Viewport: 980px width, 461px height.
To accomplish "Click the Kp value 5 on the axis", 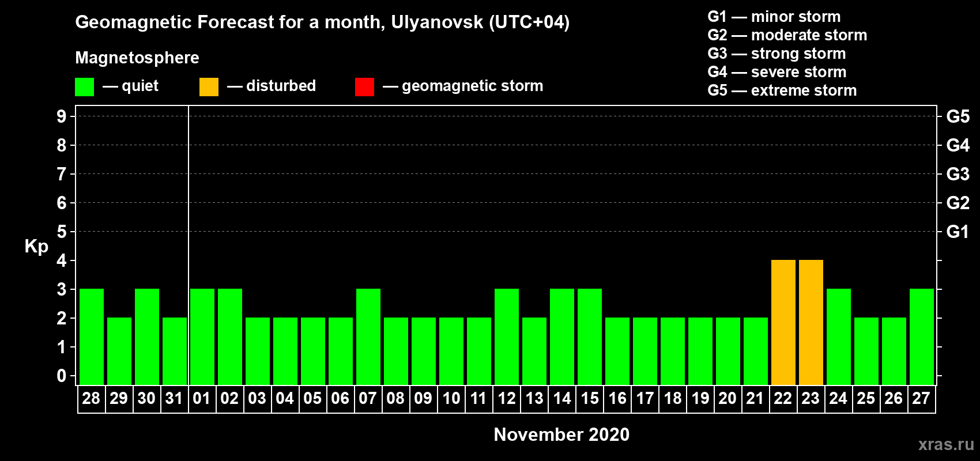I will pos(62,232).
